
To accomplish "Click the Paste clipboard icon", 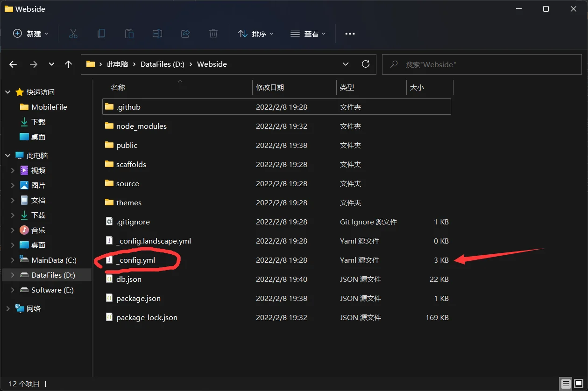I will 129,34.
